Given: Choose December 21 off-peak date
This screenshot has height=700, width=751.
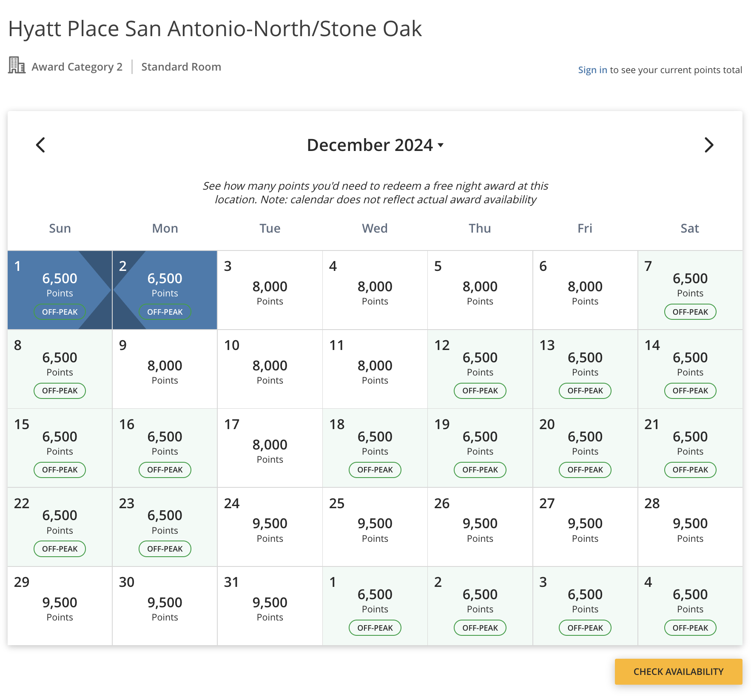Looking at the screenshot, I should tap(690, 448).
